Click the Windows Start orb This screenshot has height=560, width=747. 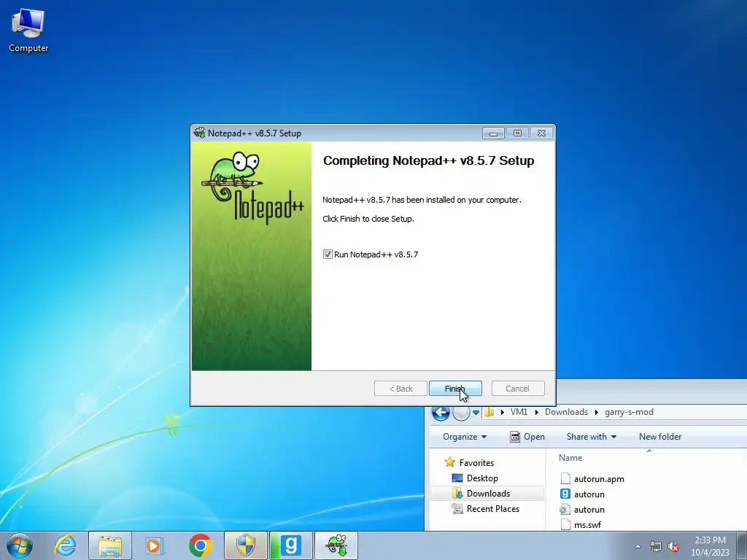click(20, 545)
